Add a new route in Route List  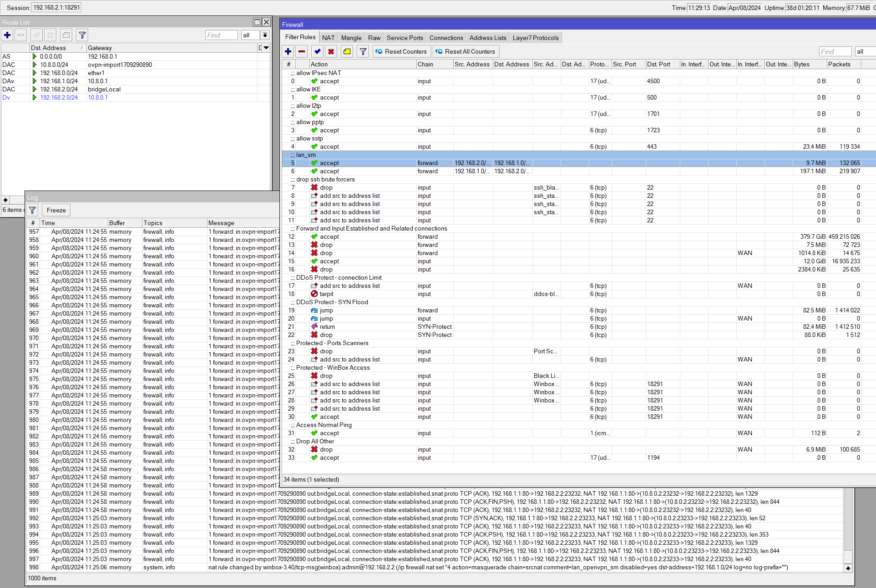(x=7, y=35)
